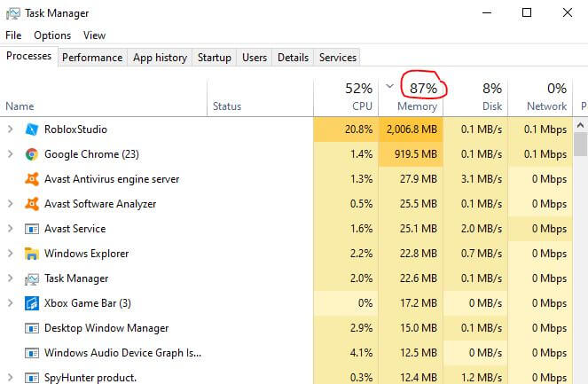Expand the RobloxStudio process group
588x384 pixels.
(10, 129)
